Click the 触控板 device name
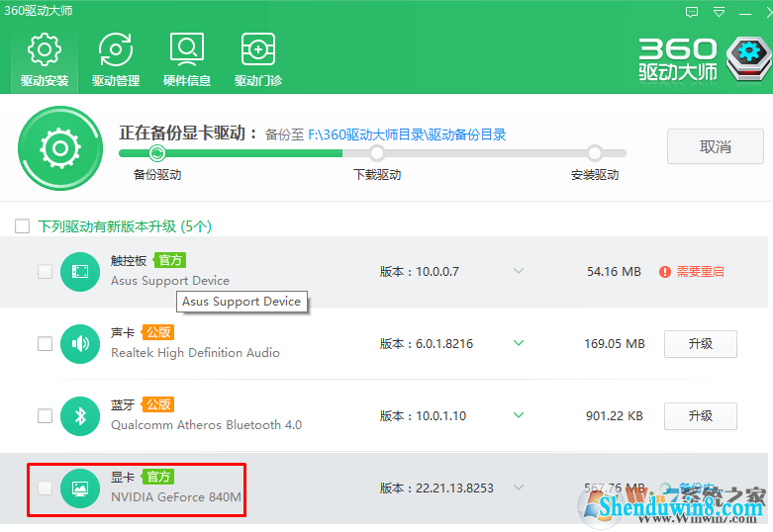Screen dimensions: 773x532 pos(129,261)
